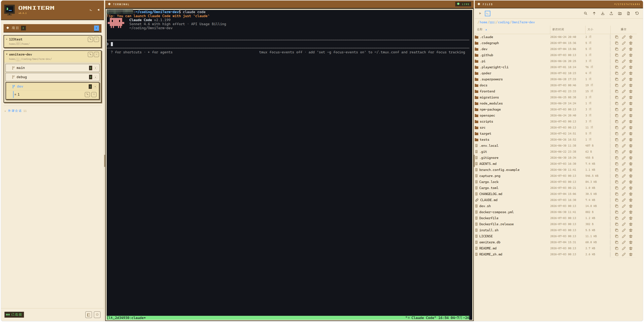
Task: Open the frontend folder
Action: [x=487, y=92]
